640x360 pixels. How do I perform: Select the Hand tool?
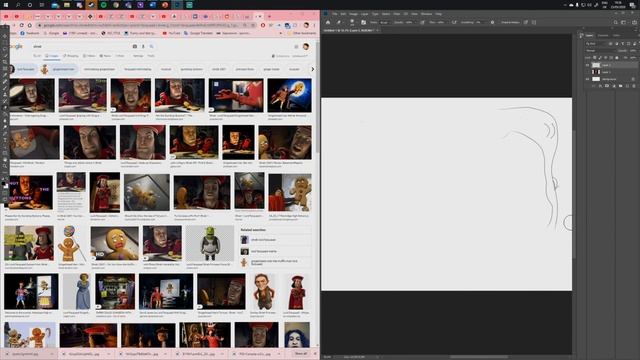[x=5, y=160]
